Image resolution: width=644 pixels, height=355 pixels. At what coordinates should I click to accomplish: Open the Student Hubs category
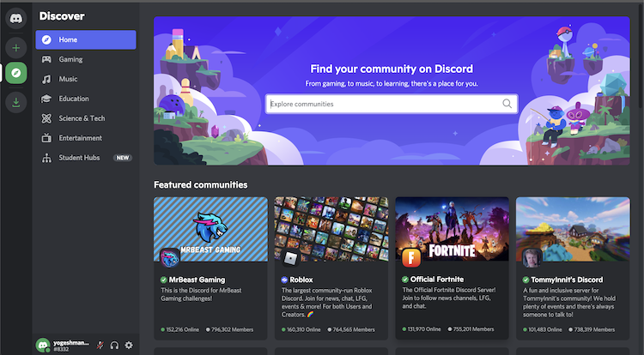pos(86,158)
